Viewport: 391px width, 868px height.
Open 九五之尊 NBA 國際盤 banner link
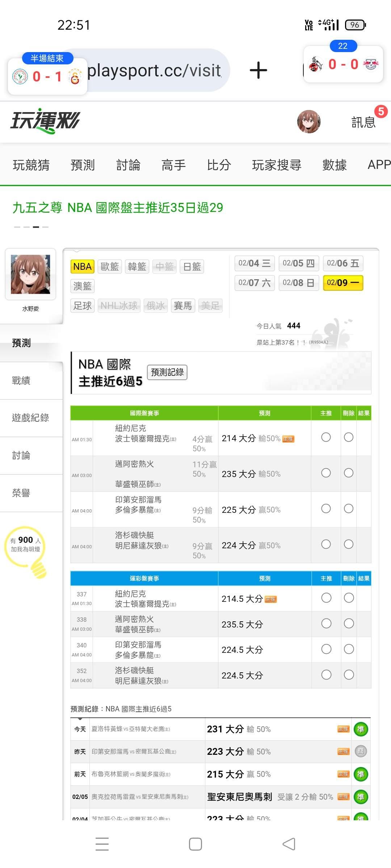coord(118,208)
